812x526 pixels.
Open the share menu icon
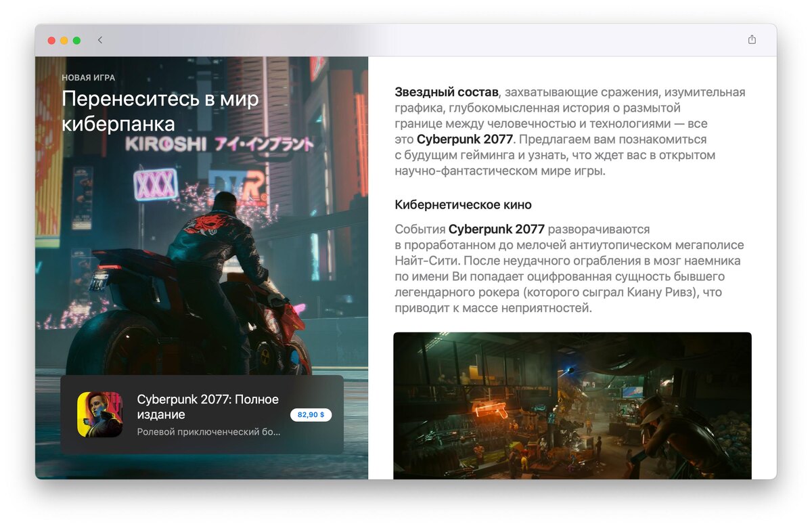coord(752,40)
